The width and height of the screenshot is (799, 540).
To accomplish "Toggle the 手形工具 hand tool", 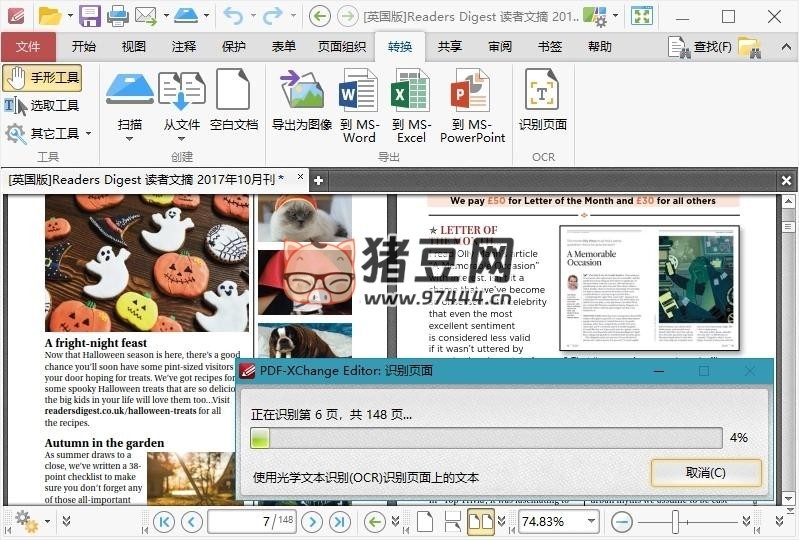I will coord(42,78).
